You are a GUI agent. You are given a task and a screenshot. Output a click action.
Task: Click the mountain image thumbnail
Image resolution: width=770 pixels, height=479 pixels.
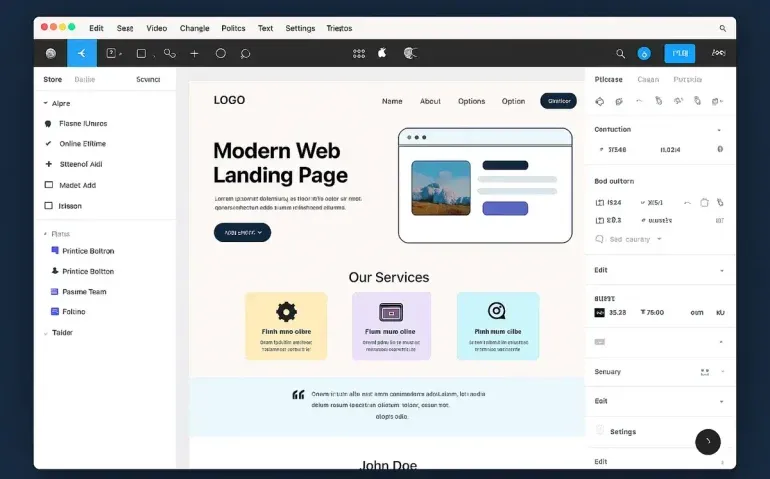[441, 188]
